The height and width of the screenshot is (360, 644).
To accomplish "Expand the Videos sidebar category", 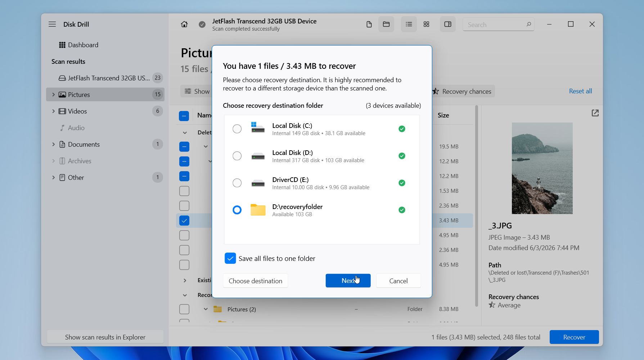I will [x=53, y=111].
